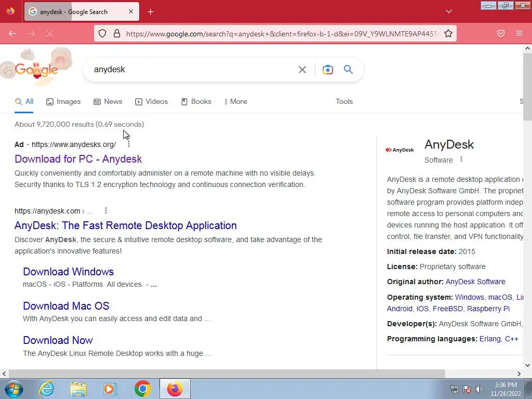Click into the Google search box
The width and height of the screenshot is (532, 399).
193,70
